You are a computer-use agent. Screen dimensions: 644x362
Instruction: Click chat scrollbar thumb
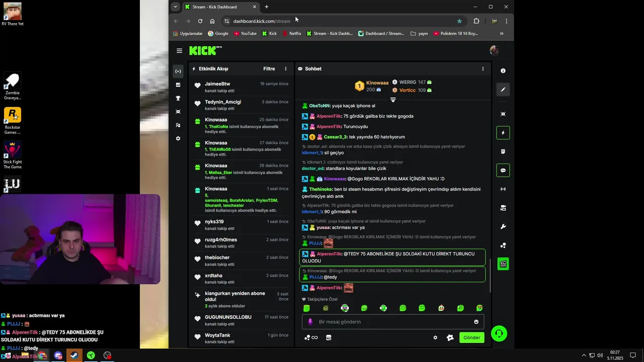491,276
